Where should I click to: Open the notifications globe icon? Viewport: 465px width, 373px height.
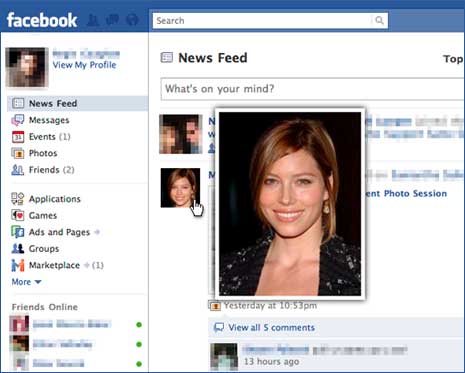(132, 20)
